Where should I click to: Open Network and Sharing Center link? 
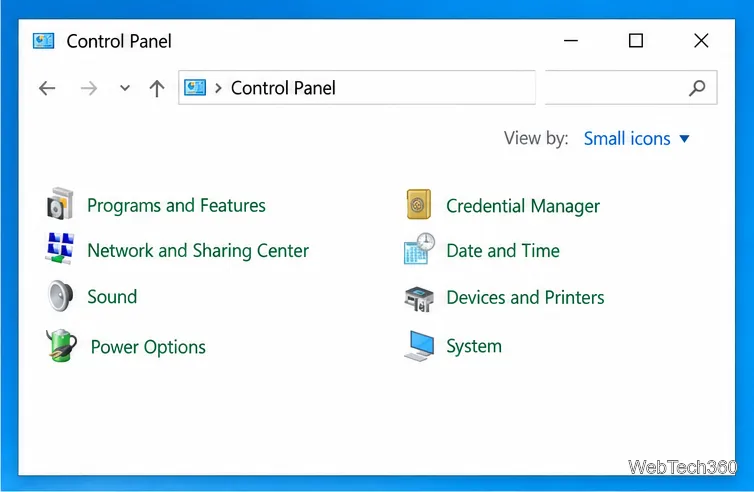coord(198,251)
